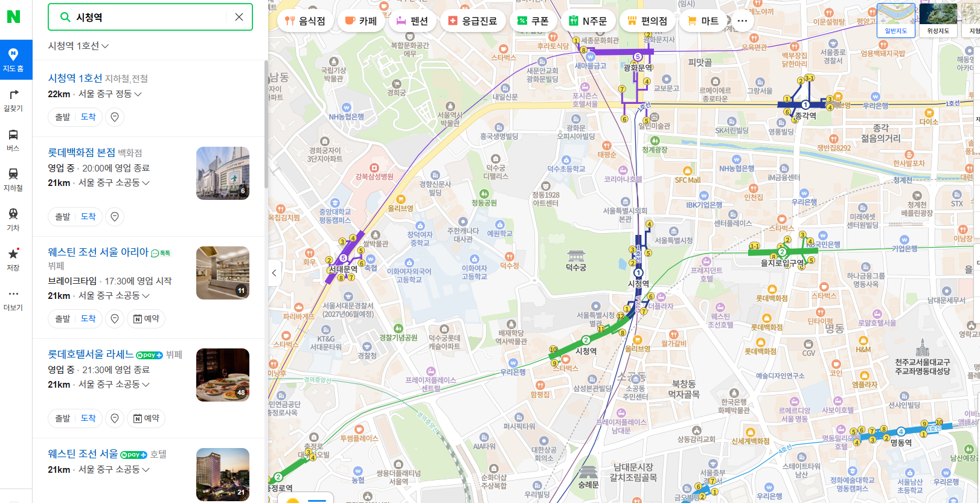Expand the 시청역 1호선 filter dropdown
The width and height of the screenshot is (980, 503).
(x=78, y=46)
